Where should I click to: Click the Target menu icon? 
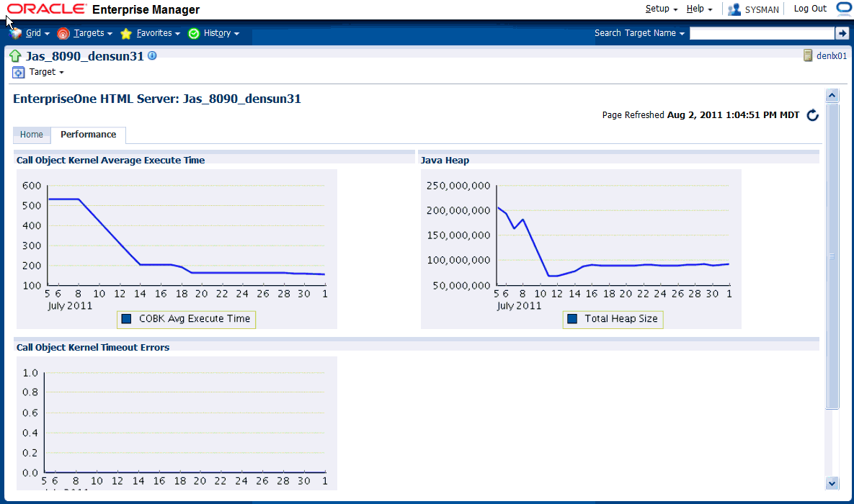(x=19, y=73)
